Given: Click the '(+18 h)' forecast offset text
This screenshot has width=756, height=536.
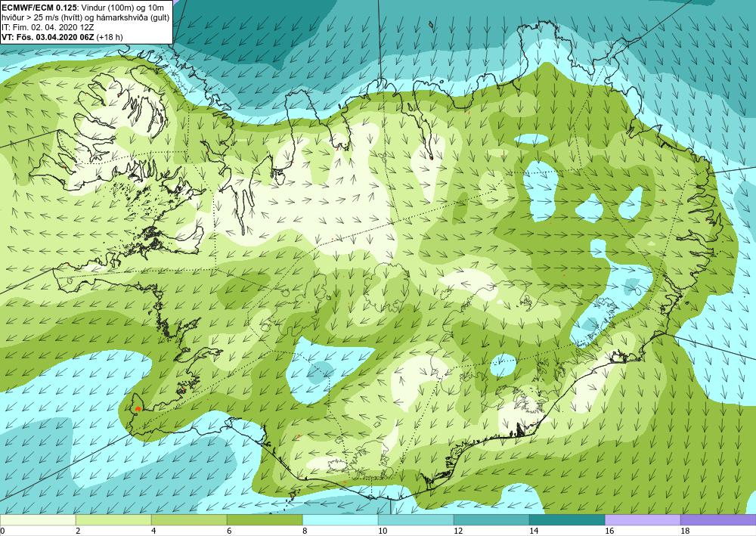Looking at the screenshot, I should [x=110, y=37].
